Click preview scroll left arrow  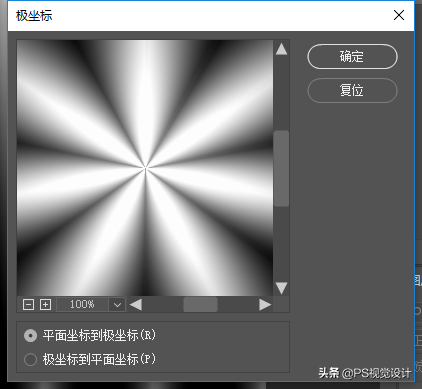coord(136,305)
